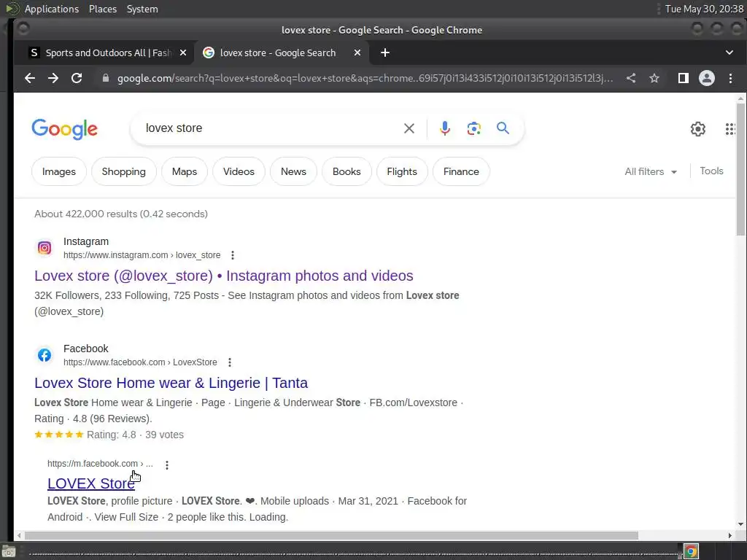Viewport: 747px width, 560px height.
Task: Filter results by Flights
Action: [402, 171]
